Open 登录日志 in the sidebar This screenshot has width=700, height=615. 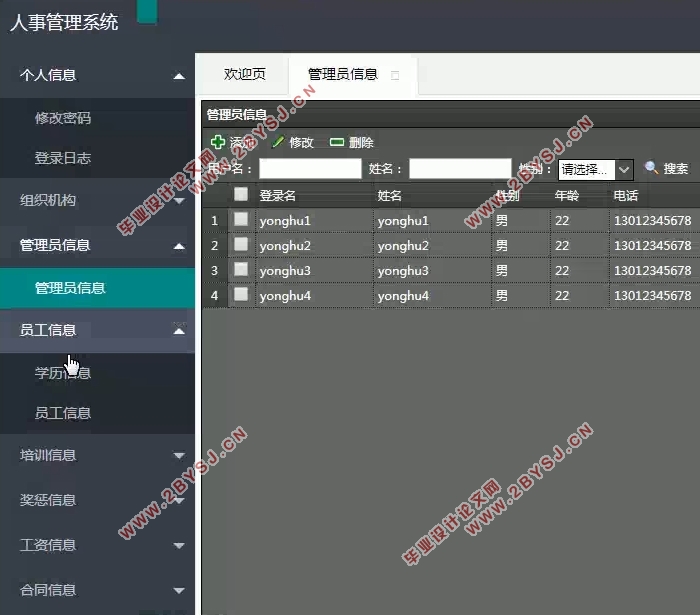coord(63,158)
